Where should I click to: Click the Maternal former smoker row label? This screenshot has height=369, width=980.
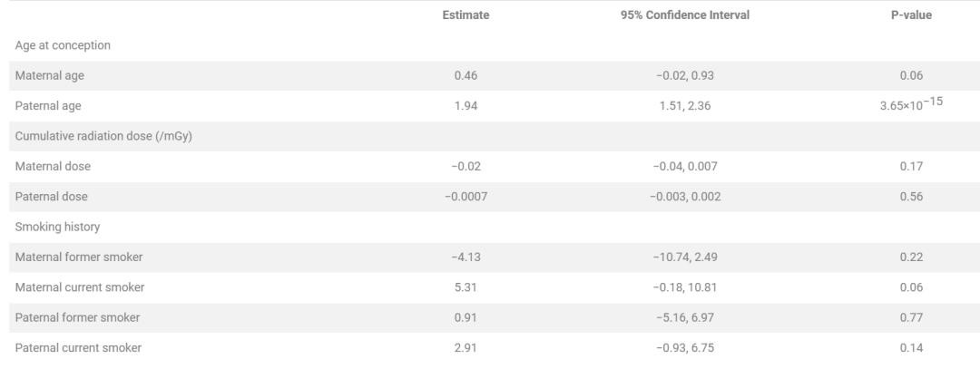click(79, 257)
